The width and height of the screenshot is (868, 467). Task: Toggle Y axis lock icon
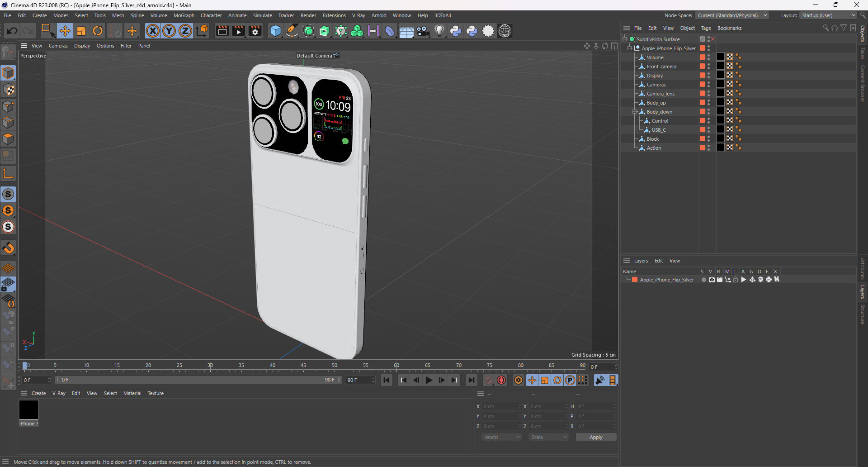(169, 31)
